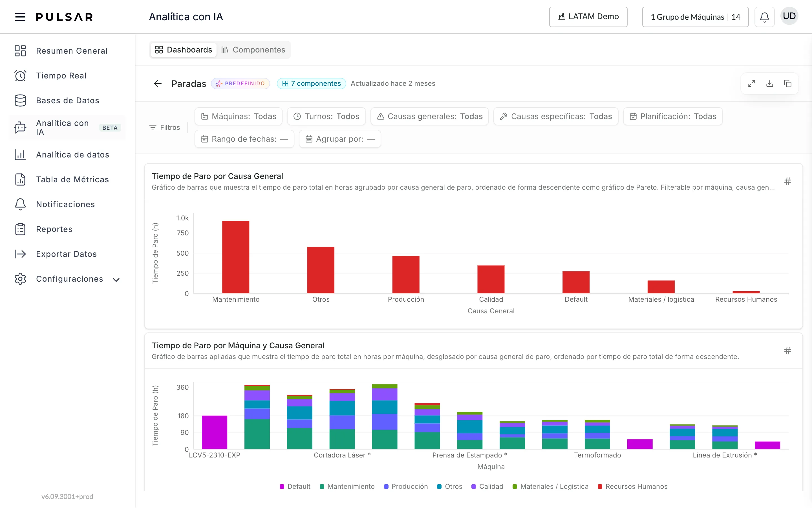The height and width of the screenshot is (508, 812).
Task: Open Rango de fechas picker
Action: pos(244,139)
